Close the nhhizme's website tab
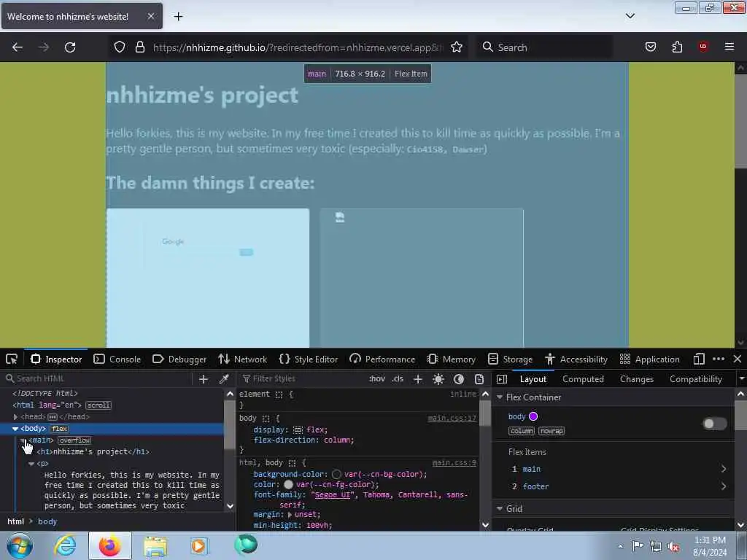Screen dimensions: 747x560 tap(150, 16)
